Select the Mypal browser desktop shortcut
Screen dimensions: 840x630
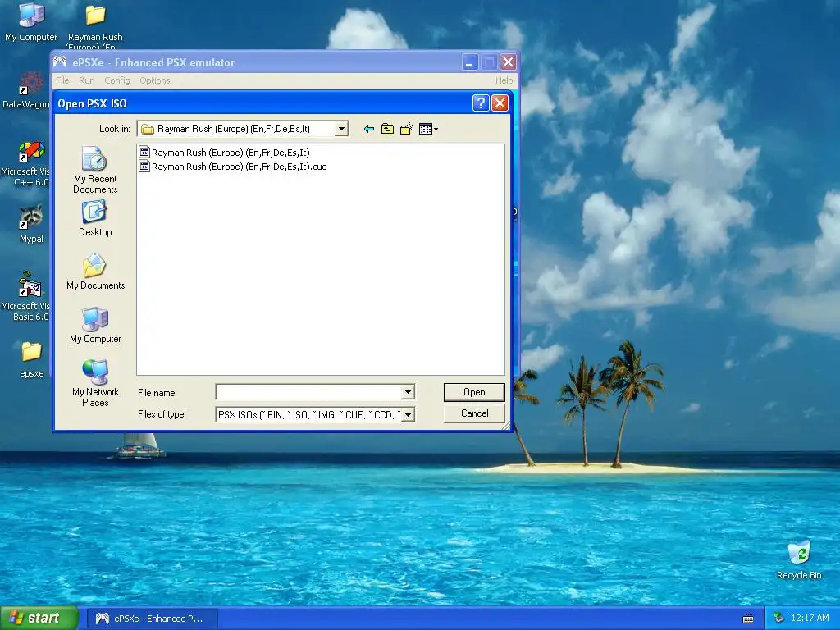tap(31, 224)
